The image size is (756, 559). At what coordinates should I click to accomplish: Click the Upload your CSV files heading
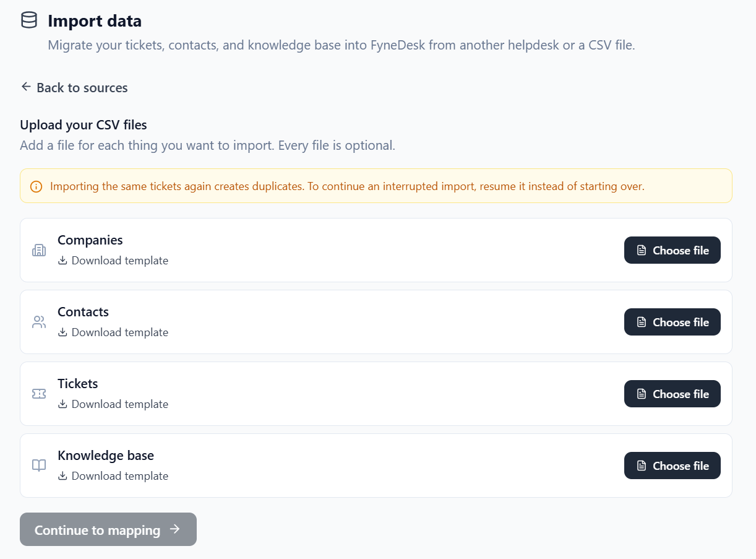click(84, 125)
